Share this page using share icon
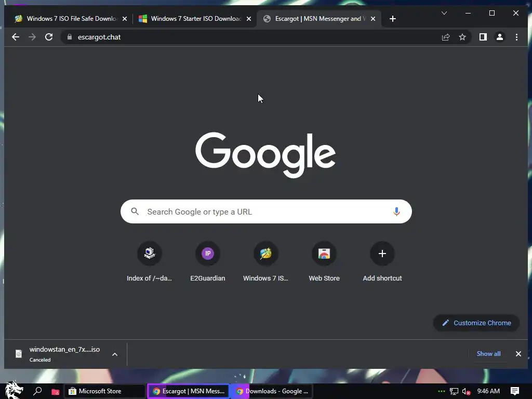The height and width of the screenshot is (399, 532). coord(445,37)
